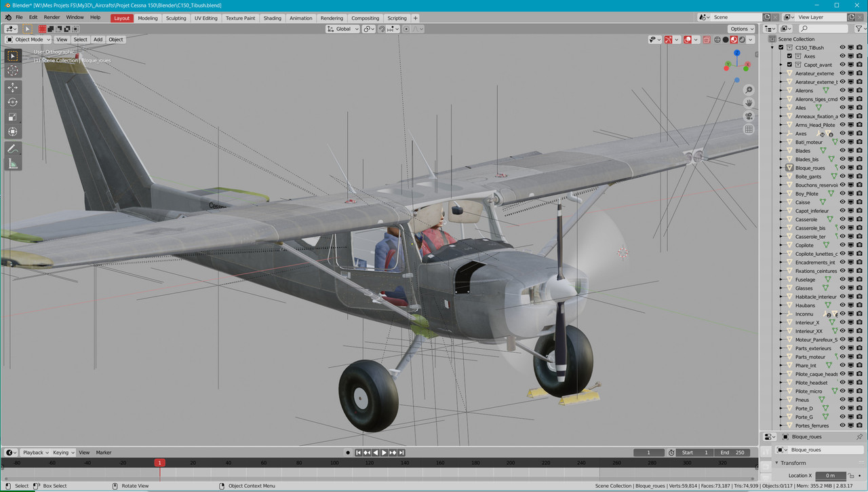Click the viewport Add menu button
Viewport: 868px width, 492px height.
(x=98, y=39)
